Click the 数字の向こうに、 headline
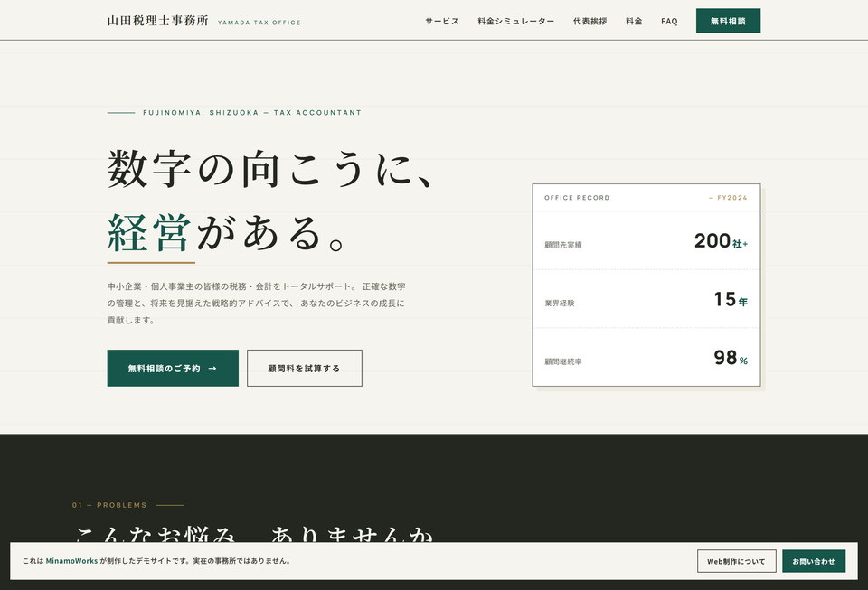Screen dimensions: 868x590 click(269, 169)
